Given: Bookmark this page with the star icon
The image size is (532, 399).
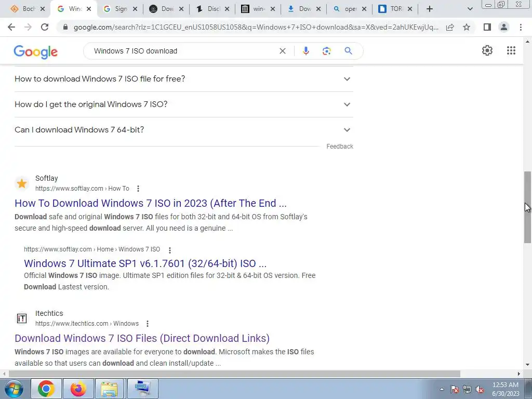Looking at the screenshot, I should pyautogui.click(x=467, y=27).
